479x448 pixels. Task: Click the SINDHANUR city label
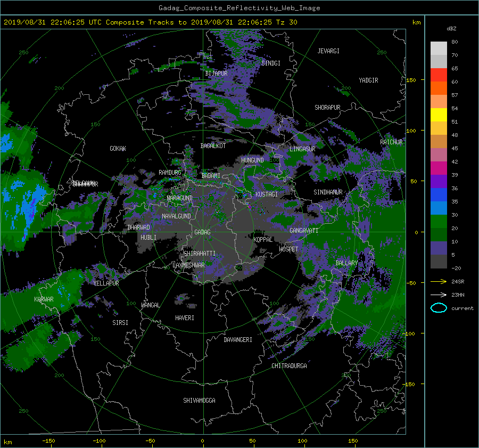(328, 192)
